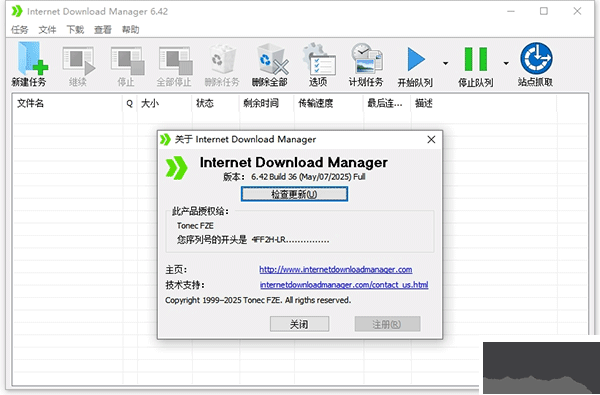Click small IDM logo in About dialog title bar
Image resolution: width=600 pixels, height=395 pixels.
pos(165,139)
